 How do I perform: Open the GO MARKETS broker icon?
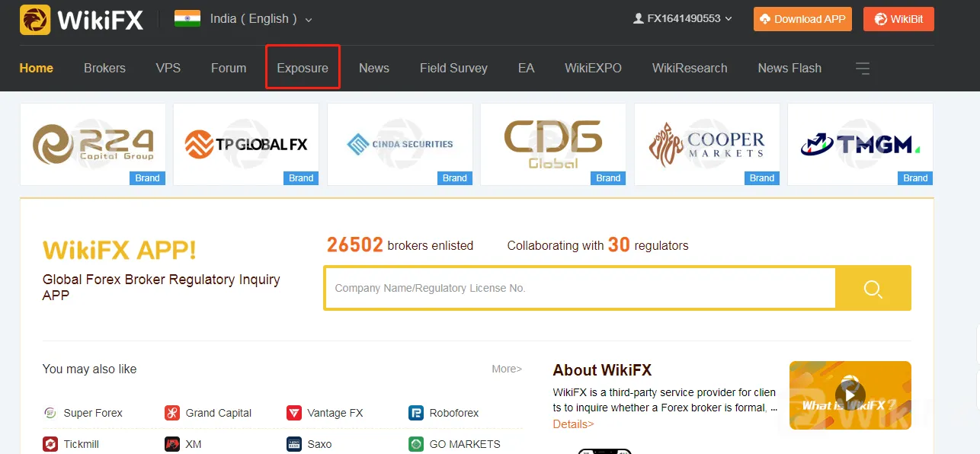coord(416,443)
